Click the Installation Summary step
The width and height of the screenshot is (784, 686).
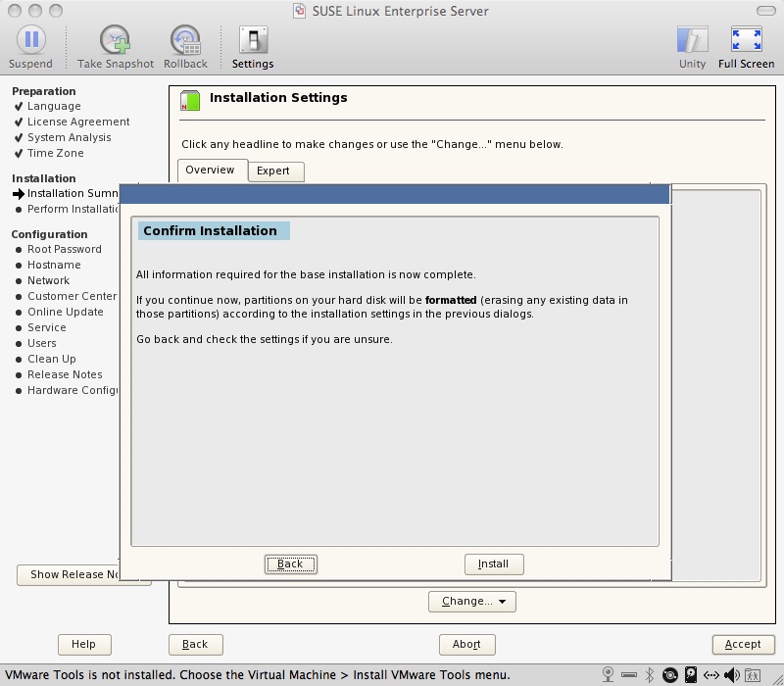pos(73,193)
